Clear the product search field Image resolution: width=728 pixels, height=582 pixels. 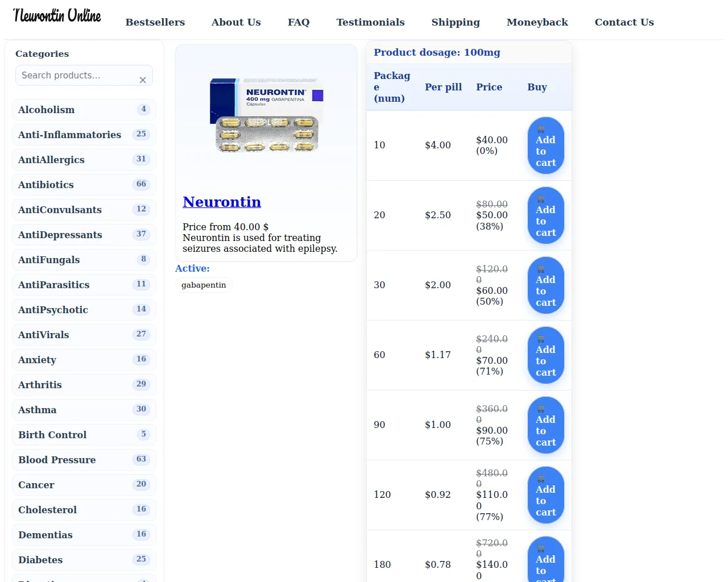143,80
